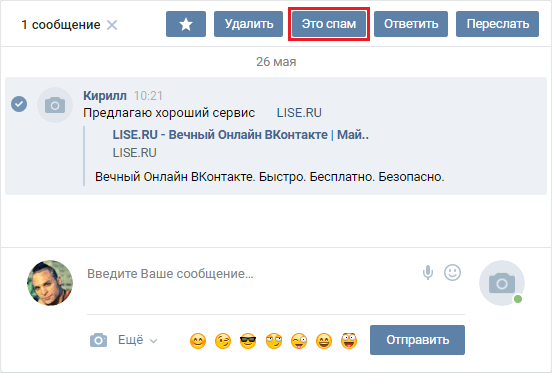
Task: Expand the Ещё attachments dropdown
Action: tap(137, 340)
